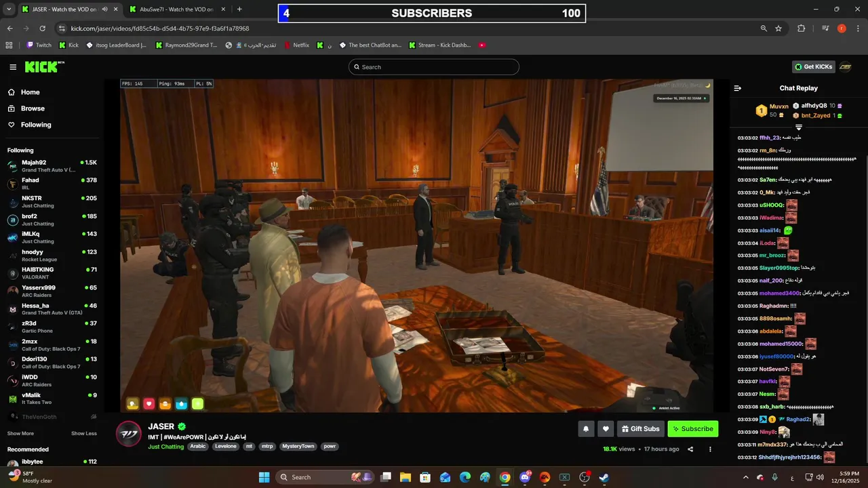Open the Just Chatting category link
This screenshot has height=488, width=868.
click(165, 447)
